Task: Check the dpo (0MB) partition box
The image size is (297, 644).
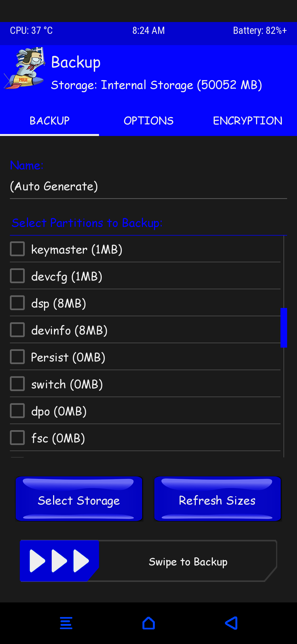Action: [17, 411]
